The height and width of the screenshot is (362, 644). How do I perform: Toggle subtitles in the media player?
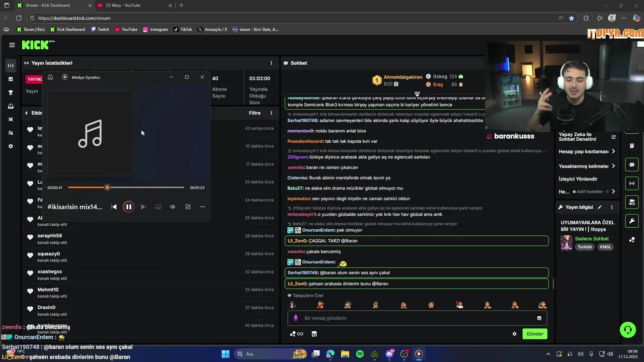click(158, 207)
